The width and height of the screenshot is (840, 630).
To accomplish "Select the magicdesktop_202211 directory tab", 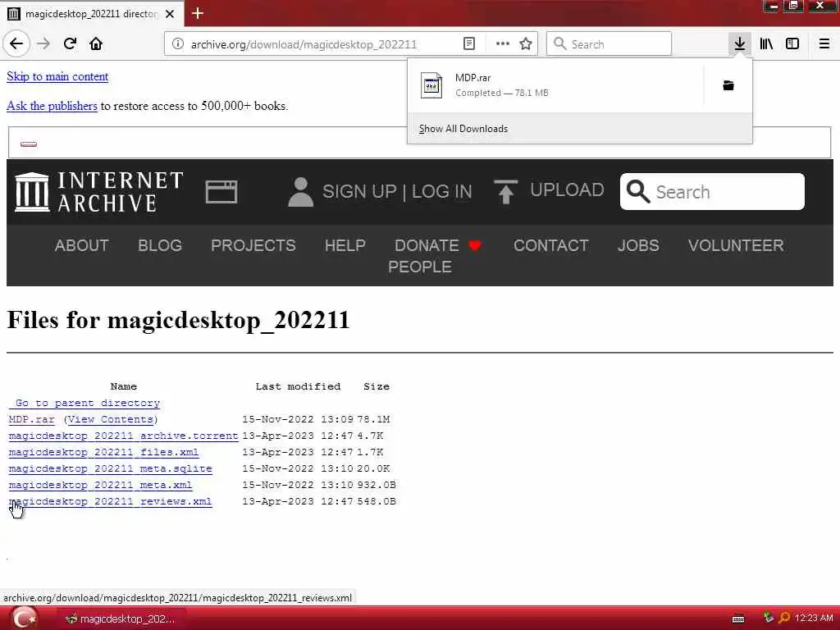I will 92,13.
